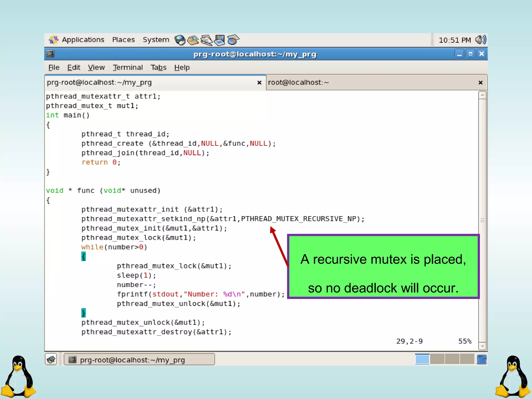Launch the web browser globe icon
This screenshot has height=399, width=532.
(x=180, y=40)
